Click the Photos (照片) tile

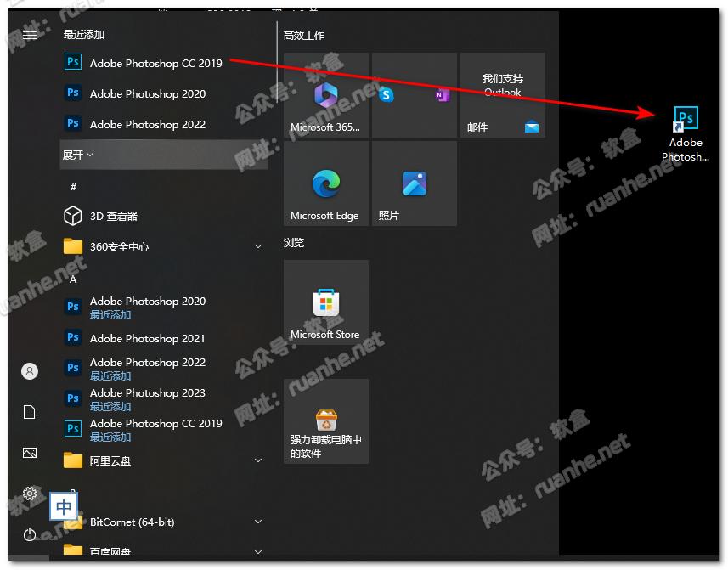415,184
